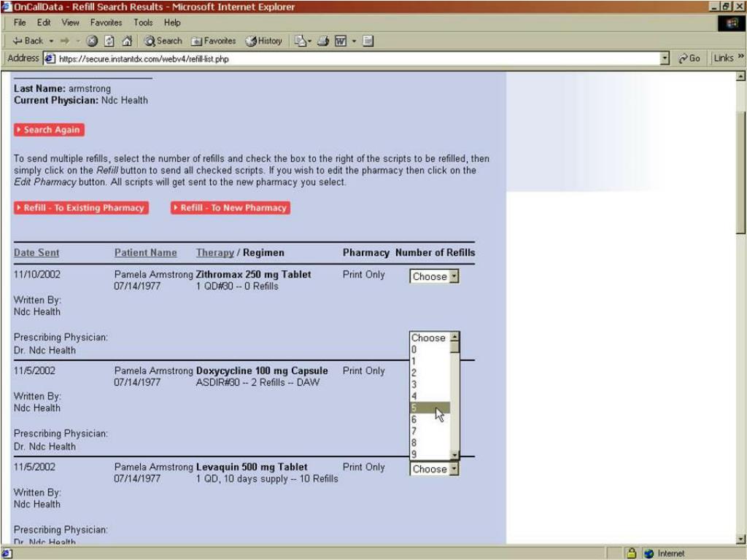Click Levaquin 500 mg Tablet text
Screen dimensions: 747x560
pyautogui.click(x=252, y=467)
